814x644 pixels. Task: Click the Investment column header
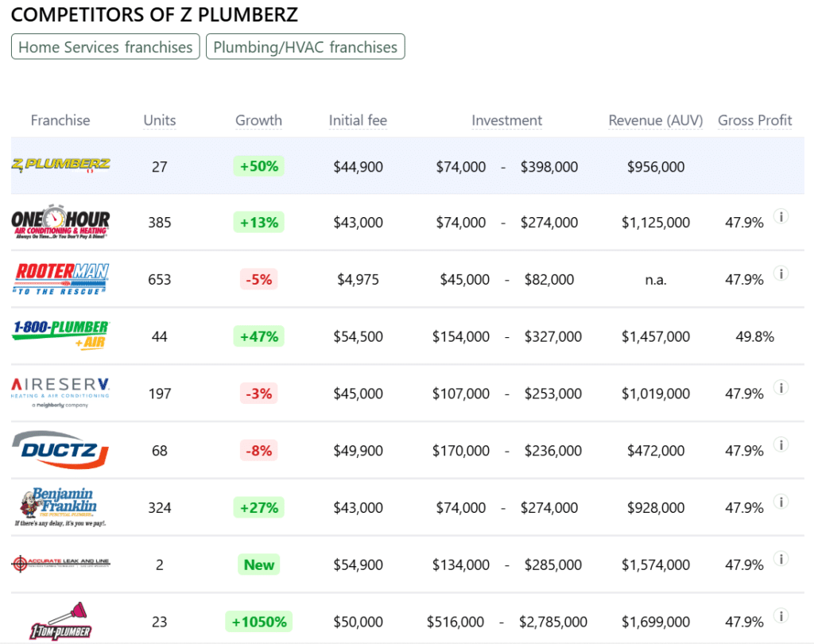506,121
